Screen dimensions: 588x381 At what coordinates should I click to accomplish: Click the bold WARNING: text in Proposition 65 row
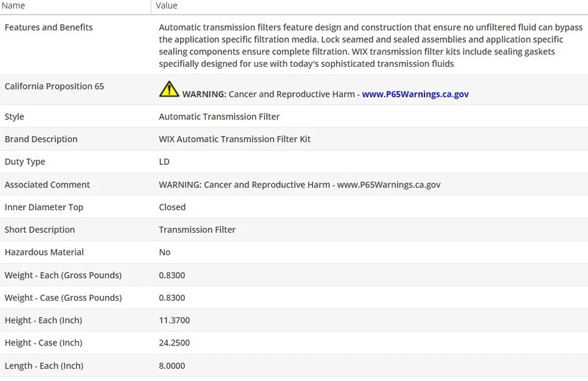coord(205,94)
